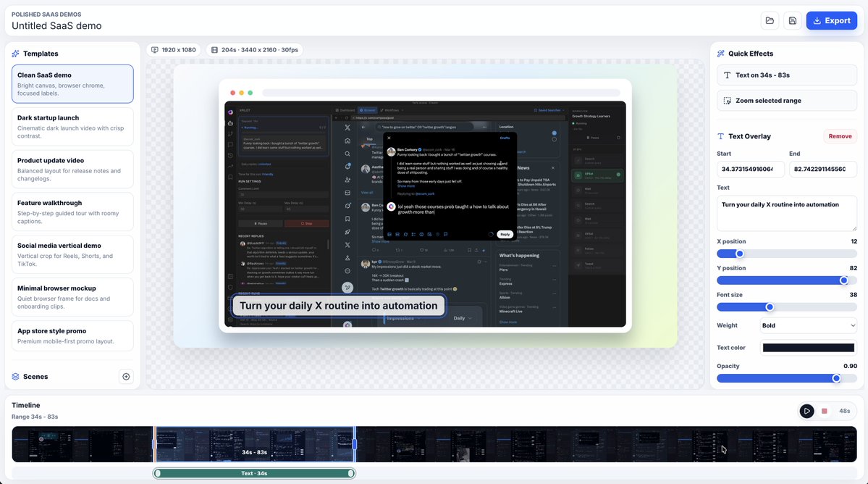Click the right end handle of the text clip
868x484 pixels.
click(x=350, y=473)
